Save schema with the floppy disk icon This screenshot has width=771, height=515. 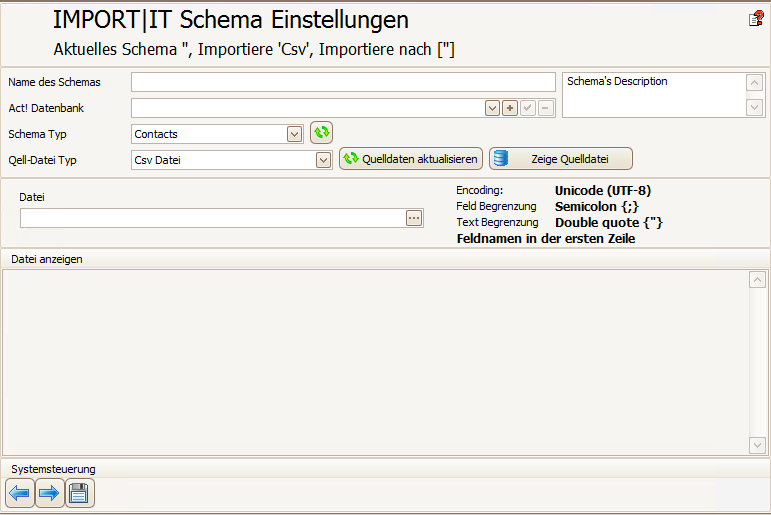click(x=79, y=493)
